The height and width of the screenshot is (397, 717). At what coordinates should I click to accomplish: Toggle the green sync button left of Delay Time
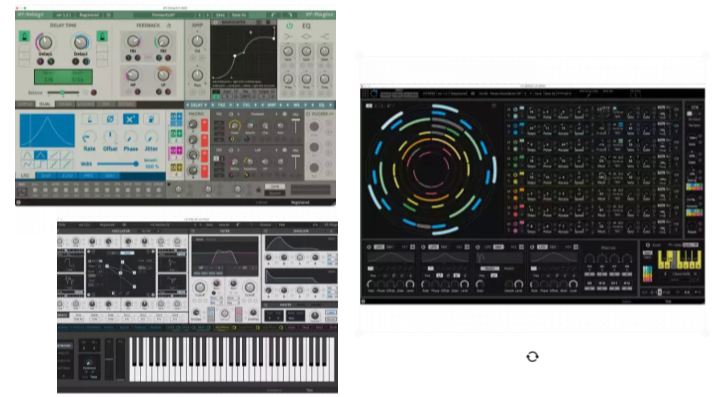click(24, 37)
